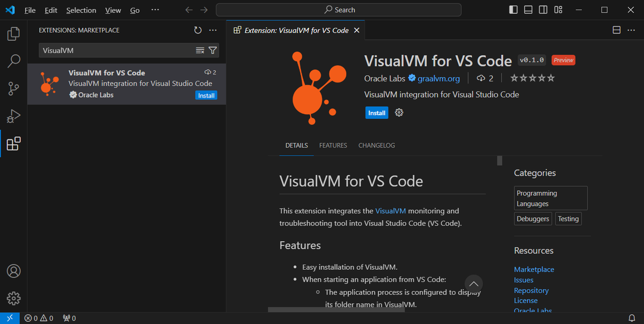The height and width of the screenshot is (324, 644).
Task: Select the Extension: VisualVM for VS Code editor tab
Action: [296, 31]
